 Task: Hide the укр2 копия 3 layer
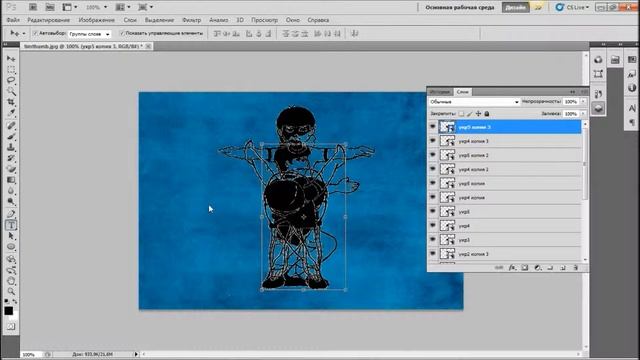tap(433, 254)
